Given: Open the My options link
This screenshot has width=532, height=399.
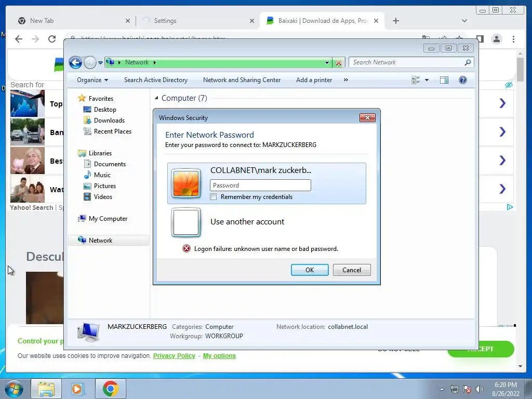Looking at the screenshot, I should point(219,355).
